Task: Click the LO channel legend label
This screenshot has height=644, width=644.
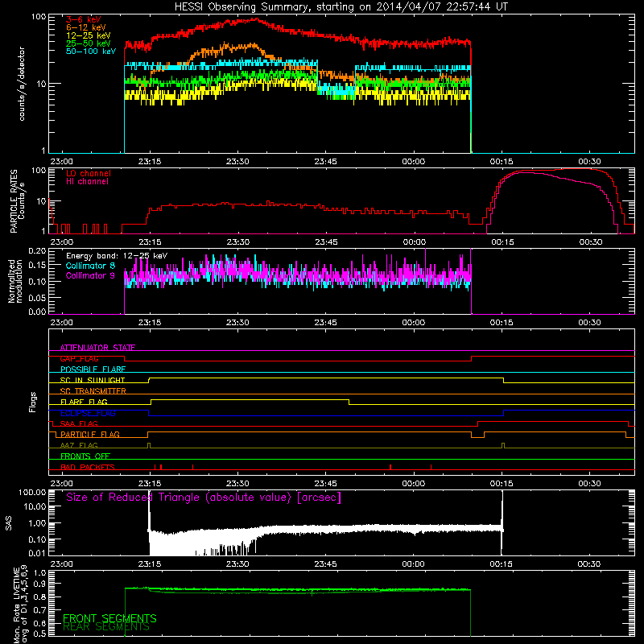Action: (89, 173)
